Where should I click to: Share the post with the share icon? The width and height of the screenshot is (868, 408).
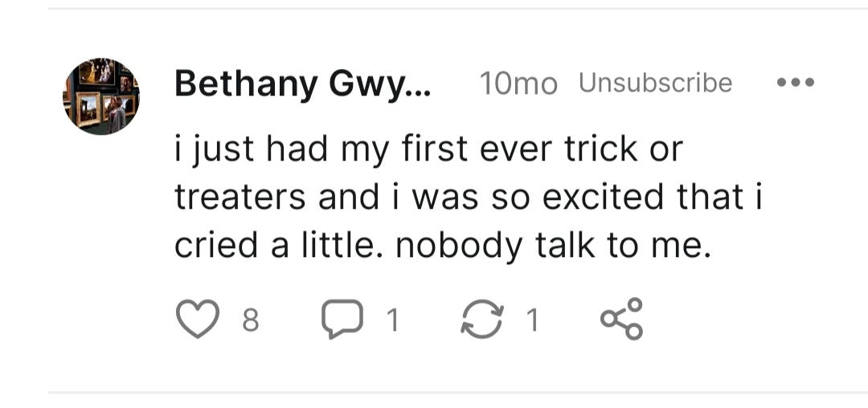click(x=621, y=318)
